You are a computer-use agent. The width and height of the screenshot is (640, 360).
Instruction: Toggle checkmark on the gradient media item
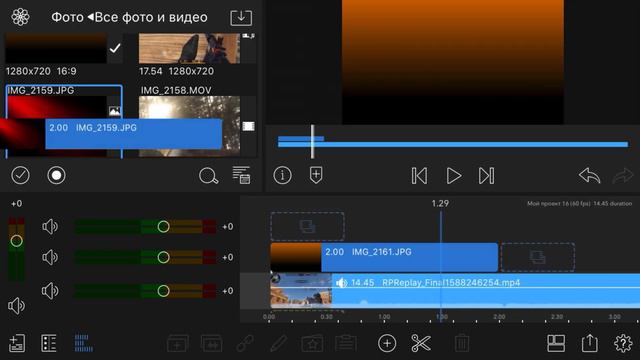pos(115,48)
